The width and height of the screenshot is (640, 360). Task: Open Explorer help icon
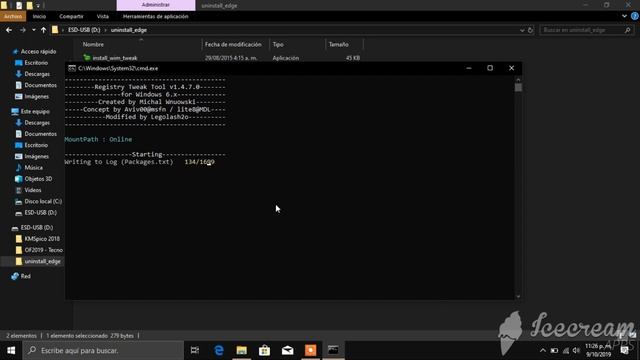coord(635,16)
